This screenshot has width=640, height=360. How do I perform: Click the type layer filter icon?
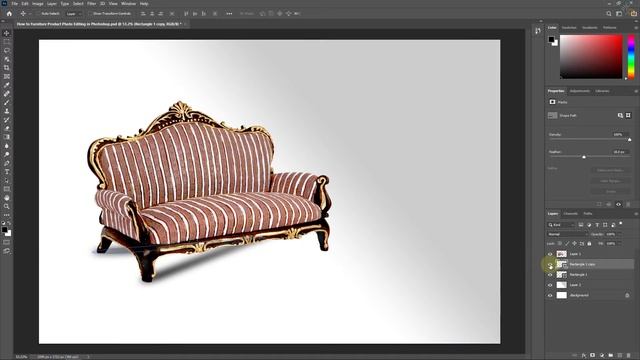597,225
